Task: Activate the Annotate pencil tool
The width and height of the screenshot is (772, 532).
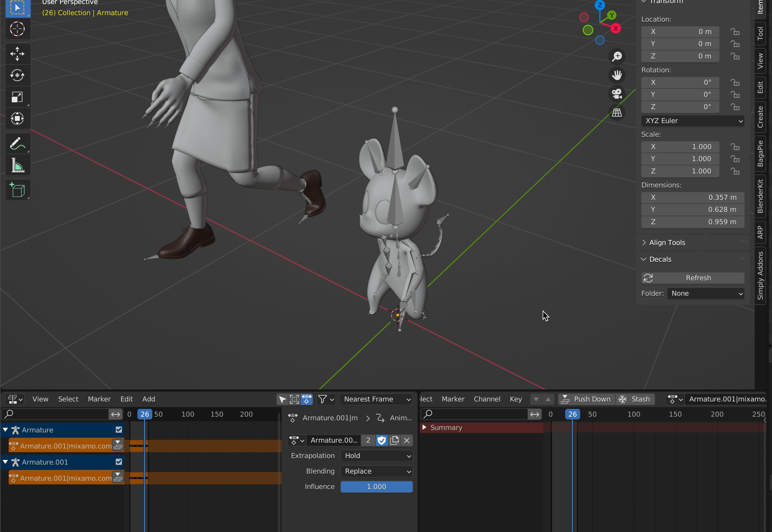Action: (x=17, y=144)
